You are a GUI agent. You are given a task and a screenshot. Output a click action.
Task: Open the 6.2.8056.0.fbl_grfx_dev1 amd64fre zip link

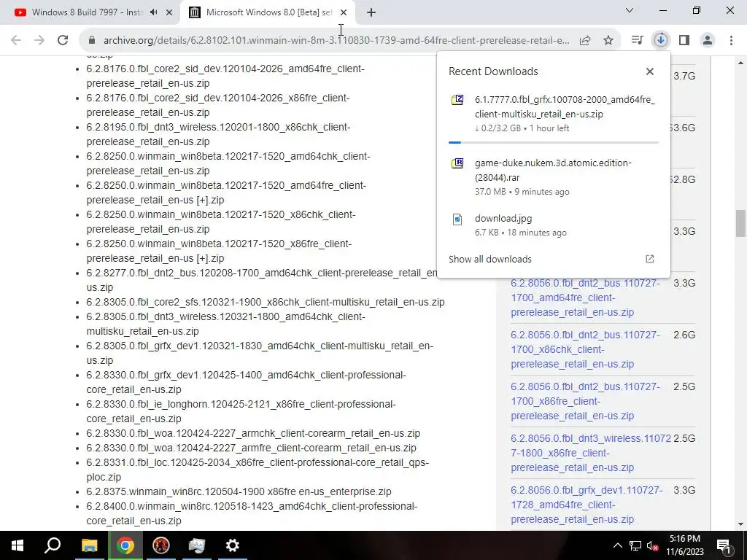(587, 505)
